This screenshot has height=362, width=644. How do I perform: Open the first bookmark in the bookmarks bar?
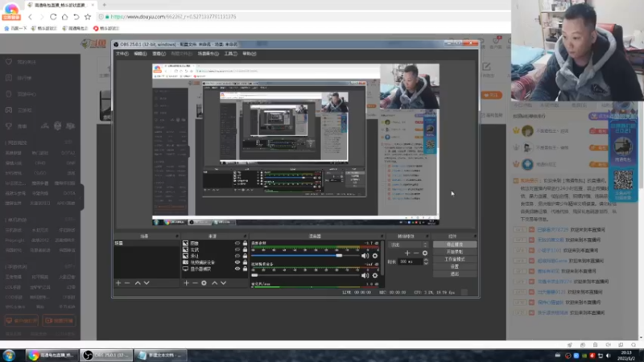click(15, 28)
